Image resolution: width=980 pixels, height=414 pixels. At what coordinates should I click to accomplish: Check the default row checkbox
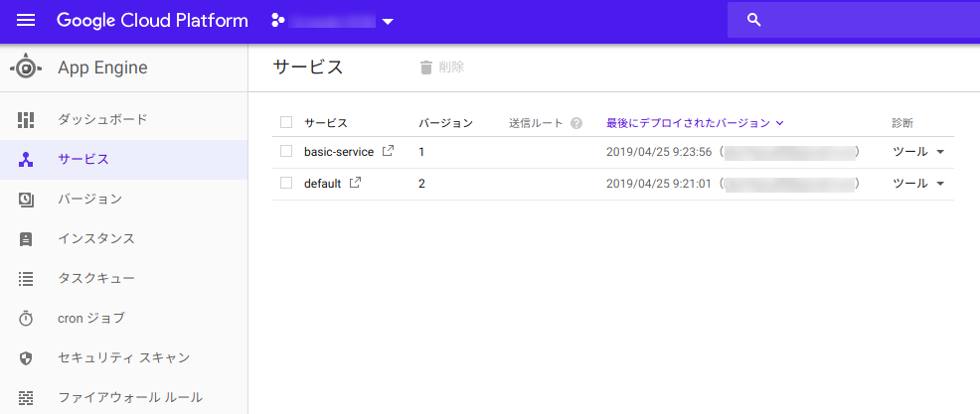pyautogui.click(x=286, y=183)
